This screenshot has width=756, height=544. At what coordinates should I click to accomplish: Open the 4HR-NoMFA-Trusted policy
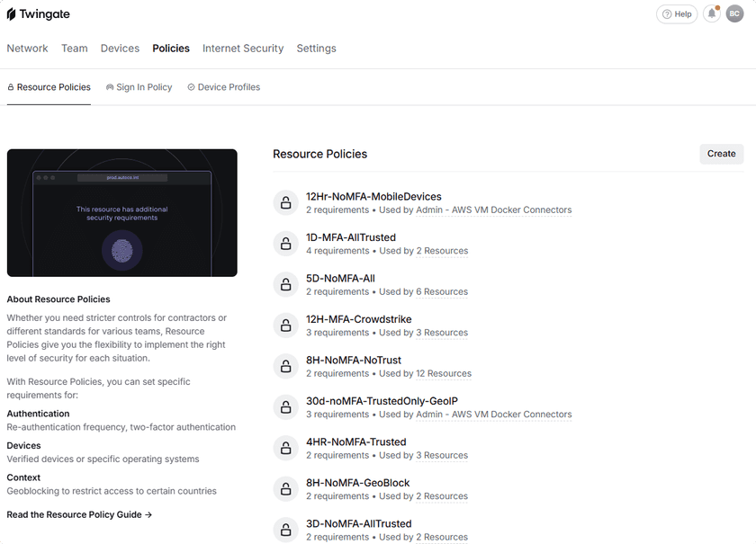coord(356,441)
